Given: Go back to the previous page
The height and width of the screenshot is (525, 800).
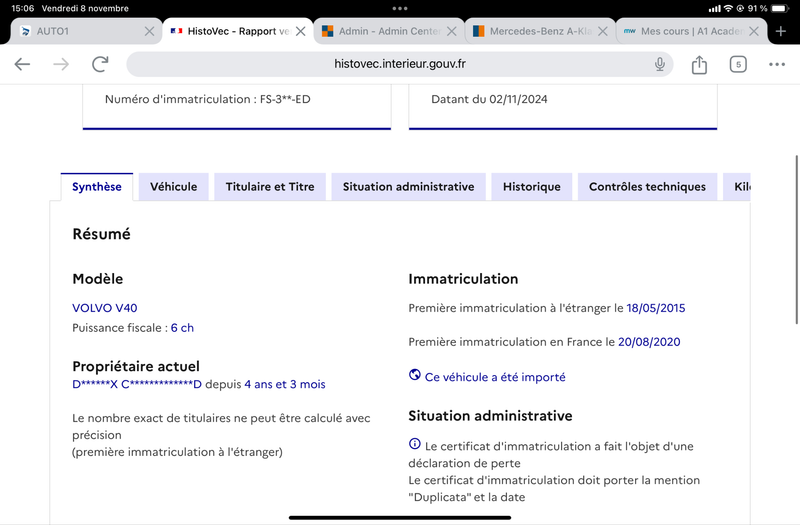Looking at the screenshot, I should (x=22, y=64).
